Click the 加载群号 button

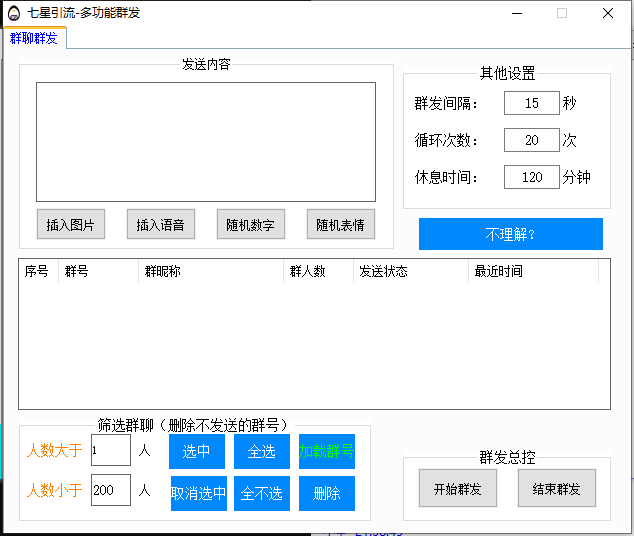point(327,452)
